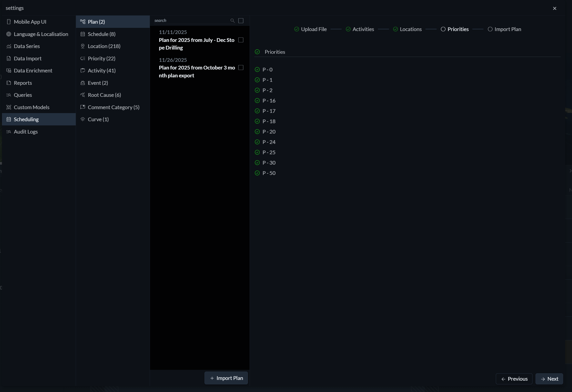The width and height of the screenshot is (572, 392).
Task: Select the Import Plan step radio circle
Action: (x=490, y=29)
